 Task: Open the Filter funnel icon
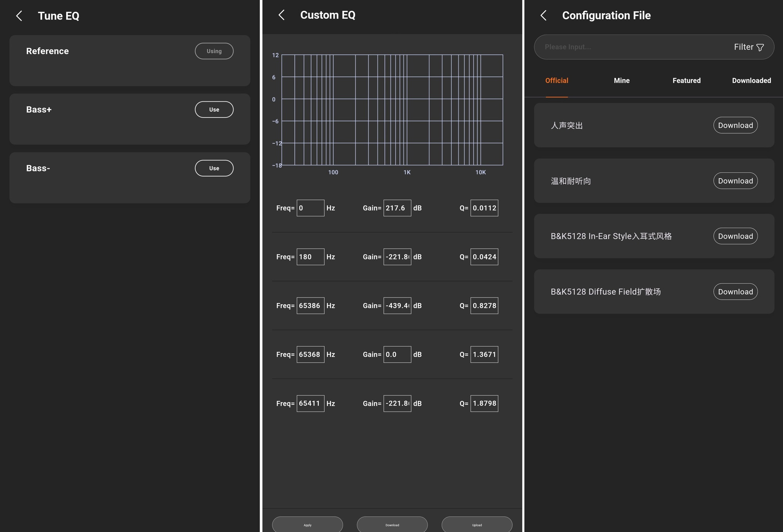[x=760, y=47]
